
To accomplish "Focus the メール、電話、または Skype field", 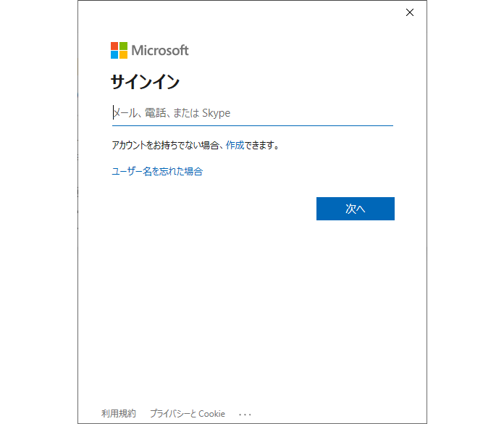I will (x=252, y=113).
